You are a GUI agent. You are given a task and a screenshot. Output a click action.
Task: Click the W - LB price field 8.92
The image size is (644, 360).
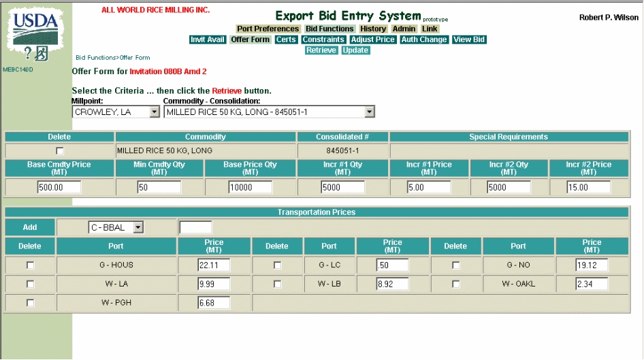[393, 284]
